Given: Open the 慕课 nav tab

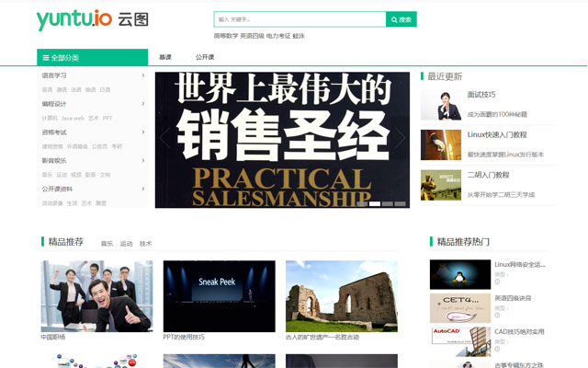Looking at the screenshot, I should click(x=165, y=57).
